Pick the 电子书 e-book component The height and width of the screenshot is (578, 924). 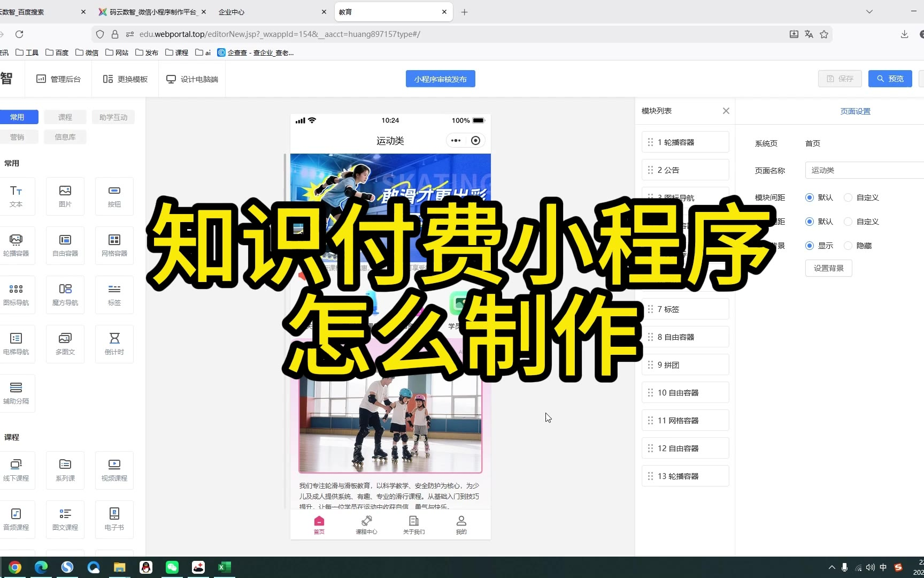click(x=114, y=519)
